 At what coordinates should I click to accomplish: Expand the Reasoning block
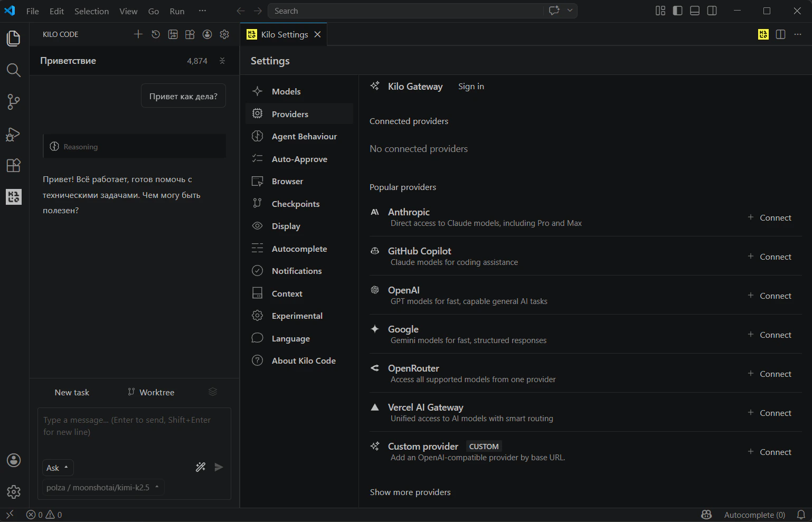pyautogui.click(x=135, y=146)
